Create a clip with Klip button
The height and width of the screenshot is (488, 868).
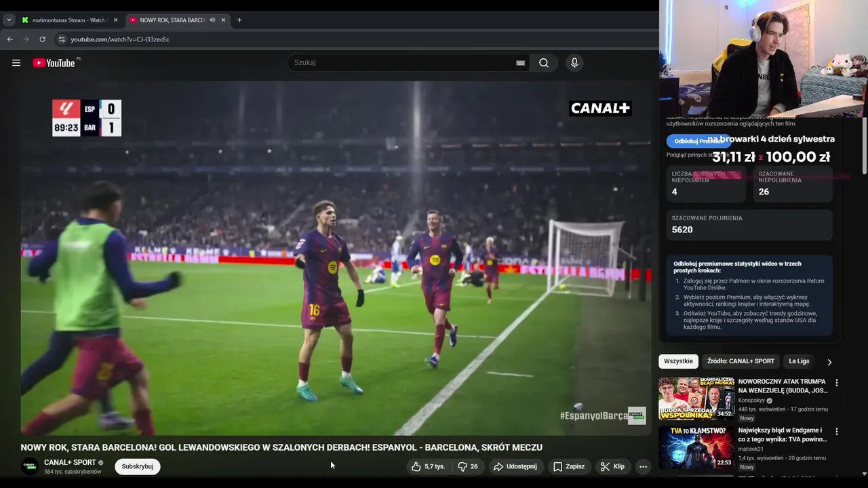click(612, 466)
